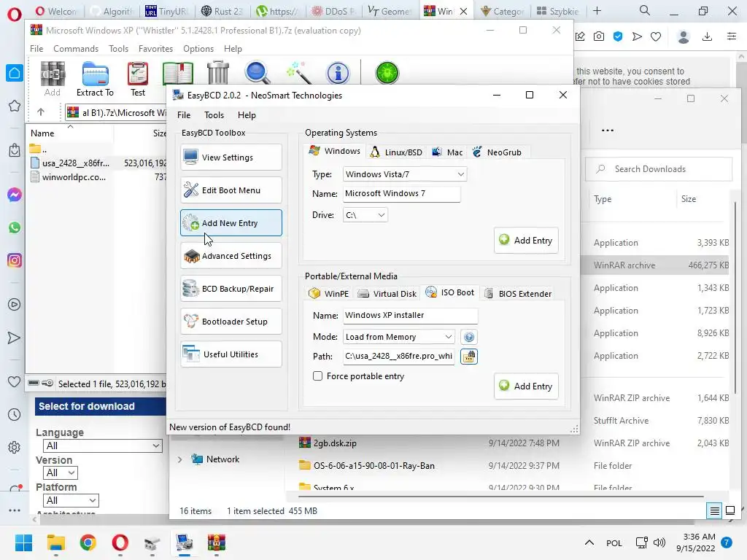The height and width of the screenshot is (560, 747).
Task: Open Opera sidebar Messenger icon
Action: pyautogui.click(x=15, y=195)
